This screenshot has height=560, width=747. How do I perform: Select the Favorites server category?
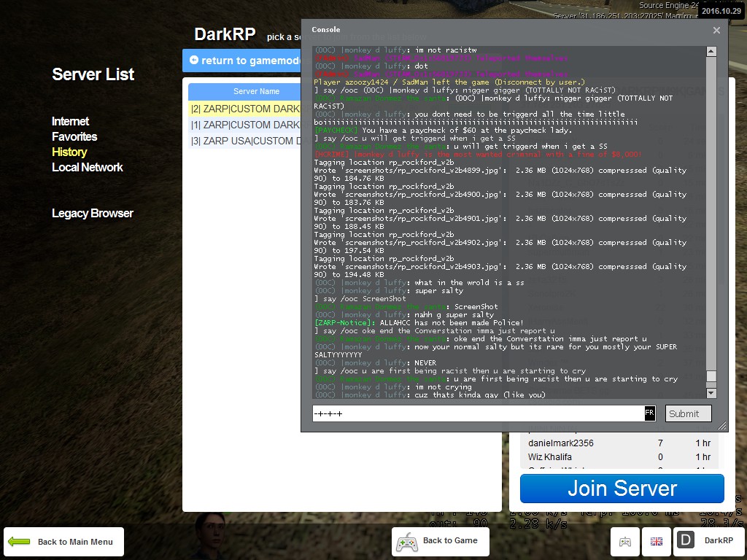[x=74, y=136]
